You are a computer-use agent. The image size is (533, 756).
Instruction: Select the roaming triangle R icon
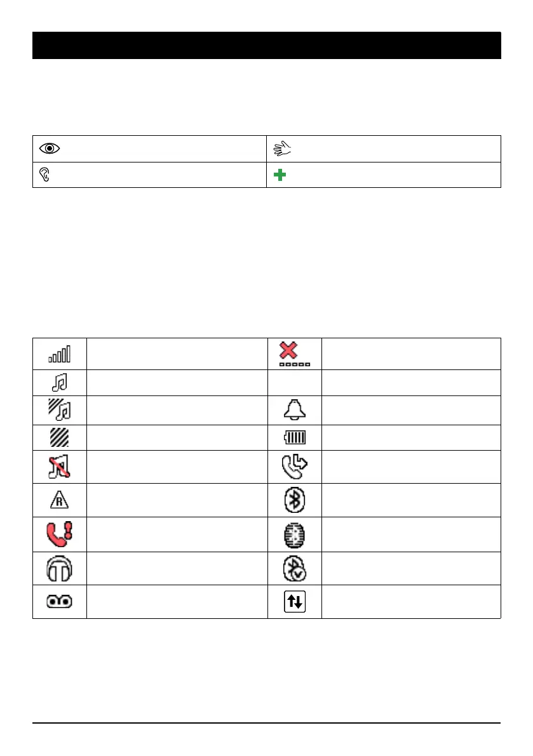pos(60,497)
